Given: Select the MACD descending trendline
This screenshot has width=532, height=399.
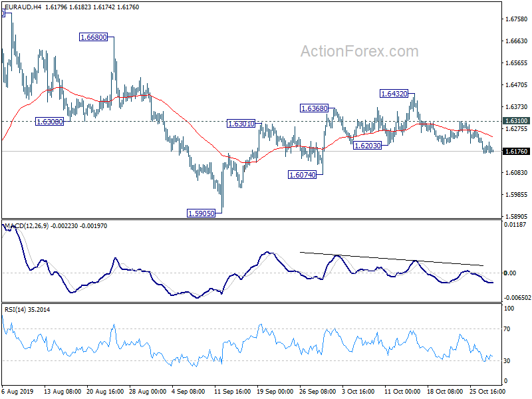Looking at the screenshot, I should [x=392, y=259].
